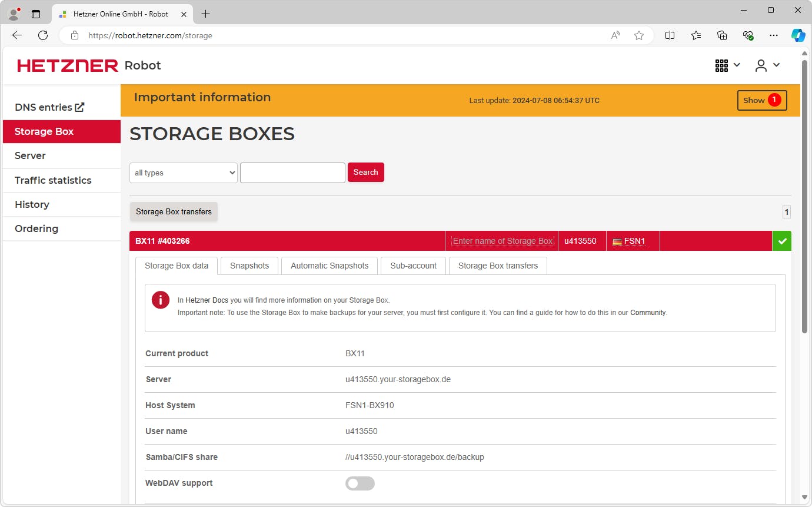812x507 pixels.
Task: Click the u413550 label in red header
Action: point(580,241)
